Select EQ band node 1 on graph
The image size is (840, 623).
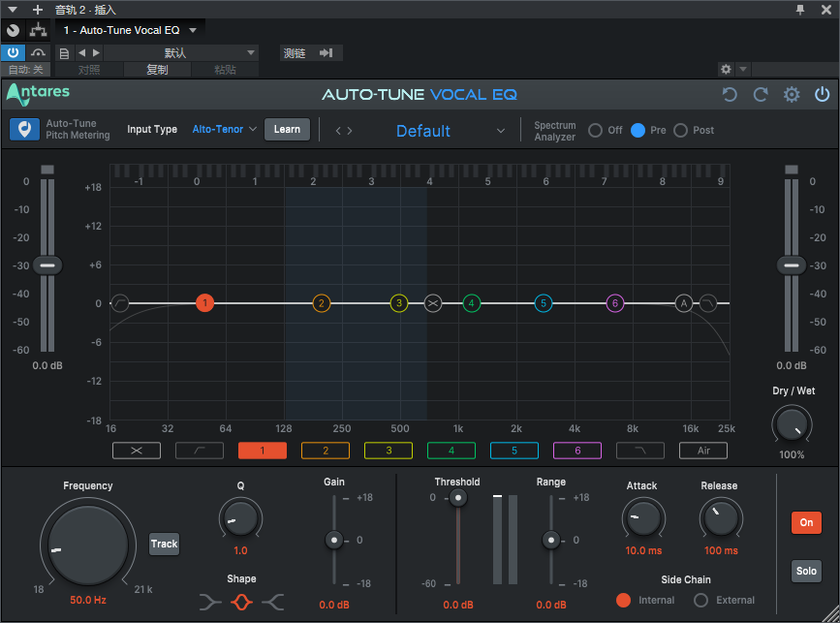[204, 303]
